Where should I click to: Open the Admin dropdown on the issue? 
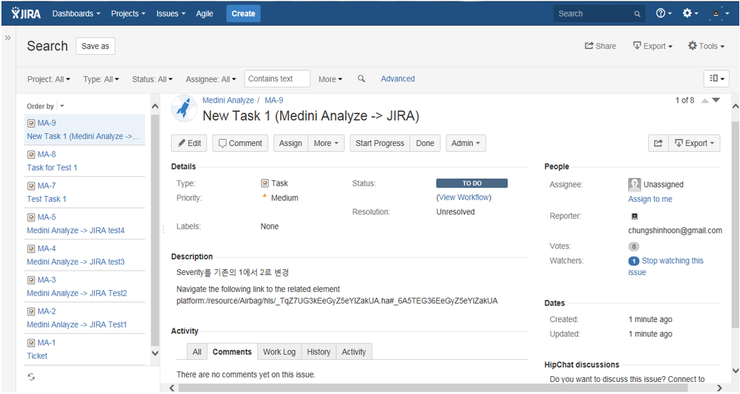click(465, 143)
